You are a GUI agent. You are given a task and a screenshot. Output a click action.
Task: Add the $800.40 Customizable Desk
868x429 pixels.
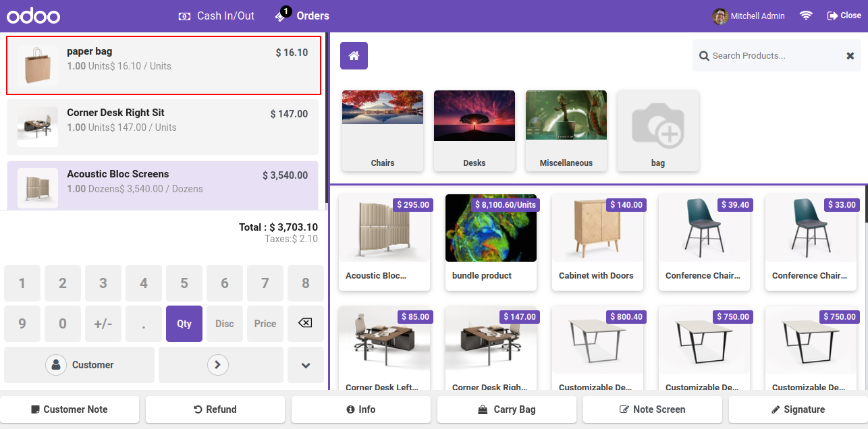point(597,348)
